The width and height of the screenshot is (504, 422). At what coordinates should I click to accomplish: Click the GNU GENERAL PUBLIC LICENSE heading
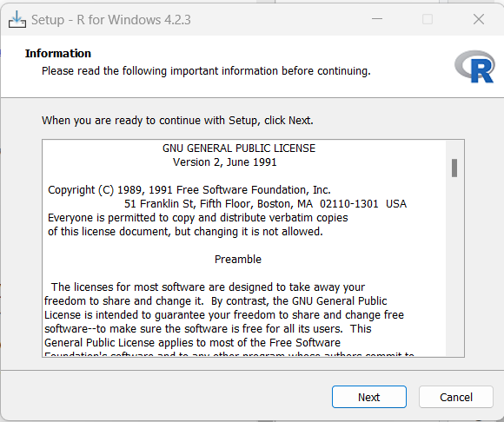[239, 148]
